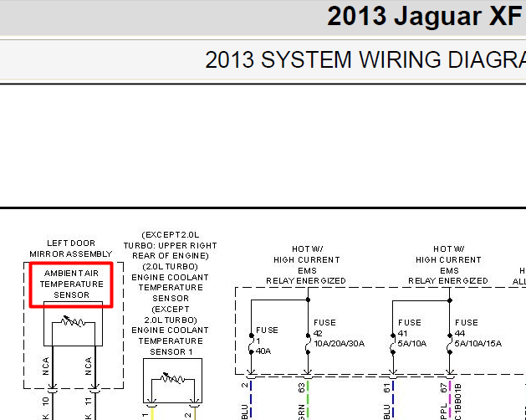Click the fuse 44 symbol

[450, 344]
